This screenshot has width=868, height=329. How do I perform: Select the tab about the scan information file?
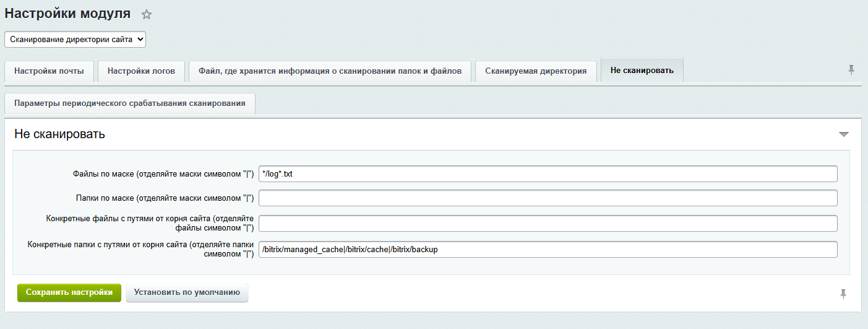tap(330, 71)
